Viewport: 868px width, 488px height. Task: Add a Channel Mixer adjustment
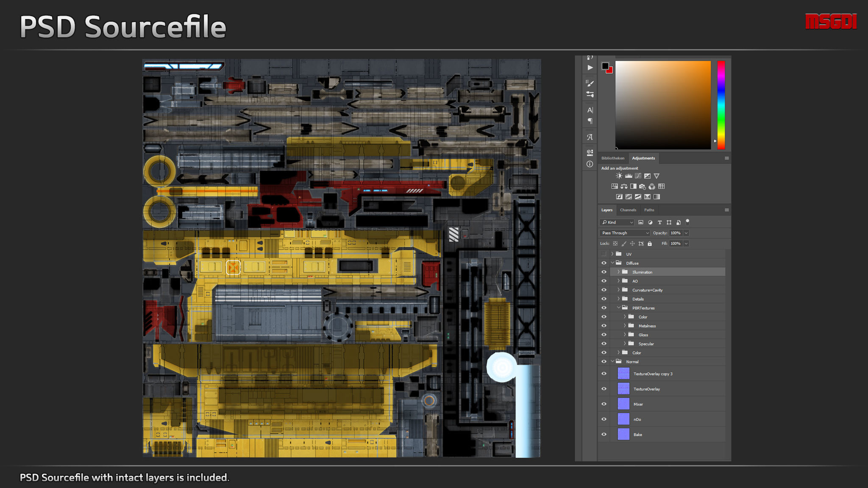(x=652, y=186)
